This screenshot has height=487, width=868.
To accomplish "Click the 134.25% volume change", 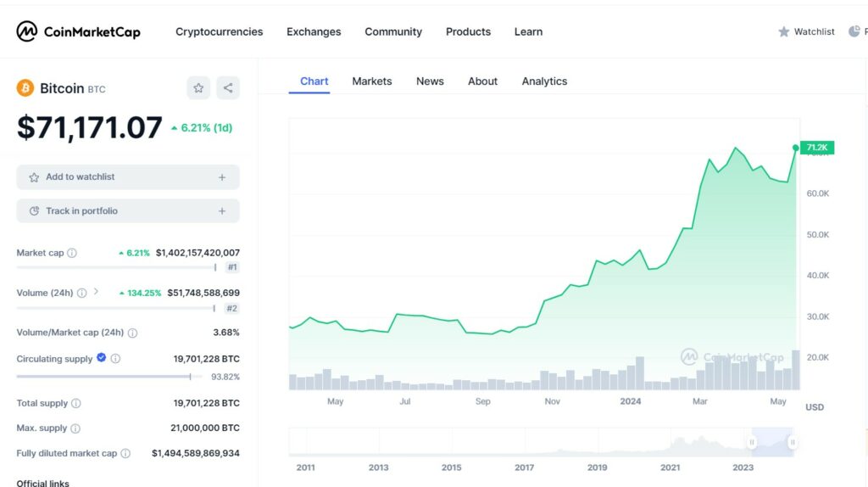I will coord(140,293).
